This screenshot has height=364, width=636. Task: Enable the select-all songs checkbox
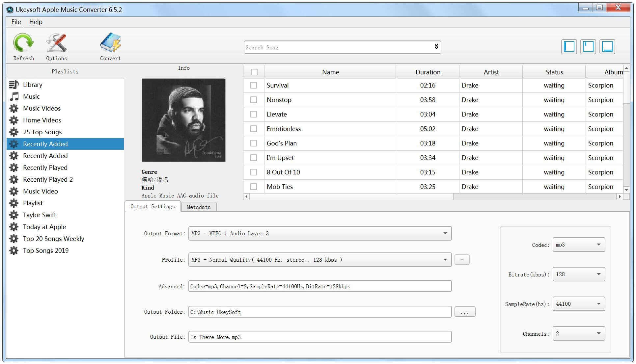click(x=254, y=72)
